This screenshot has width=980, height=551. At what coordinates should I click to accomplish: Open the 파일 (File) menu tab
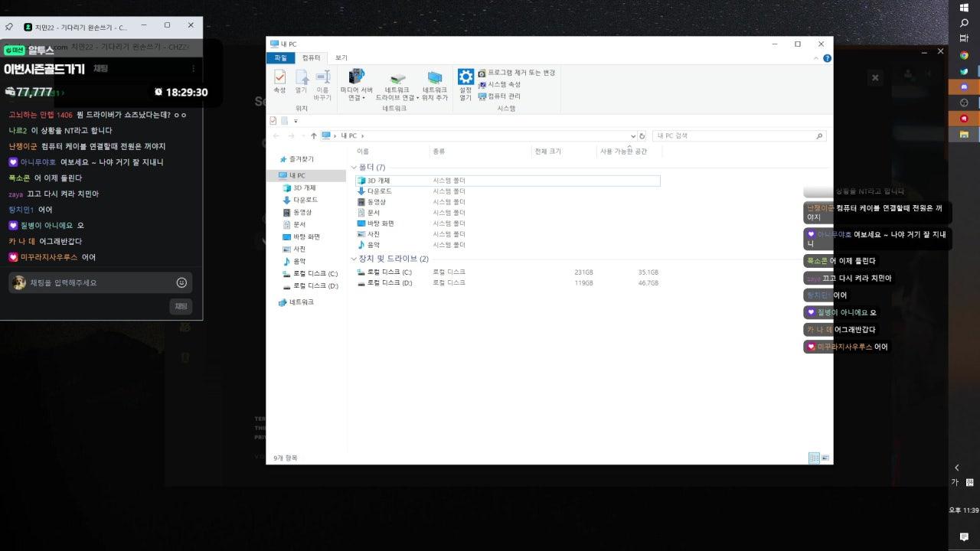280,58
